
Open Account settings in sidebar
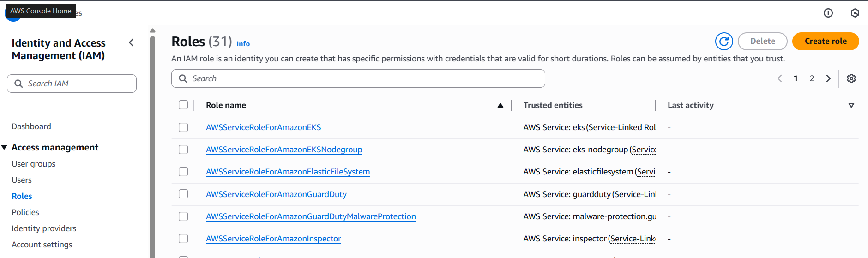click(x=42, y=245)
